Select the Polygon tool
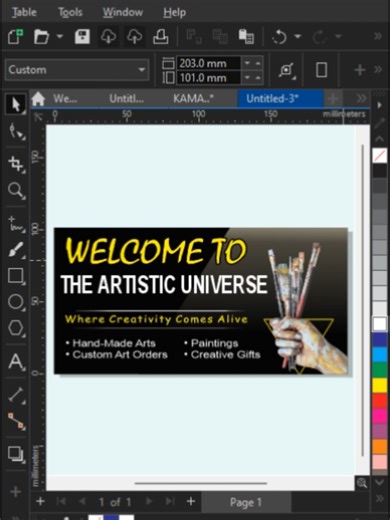Viewport: 390px width, 520px height. tap(16, 328)
